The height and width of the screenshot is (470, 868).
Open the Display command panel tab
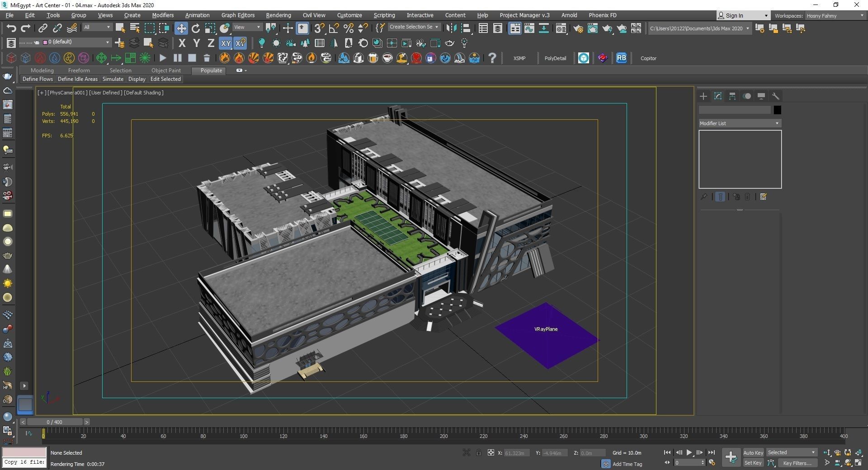point(761,96)
